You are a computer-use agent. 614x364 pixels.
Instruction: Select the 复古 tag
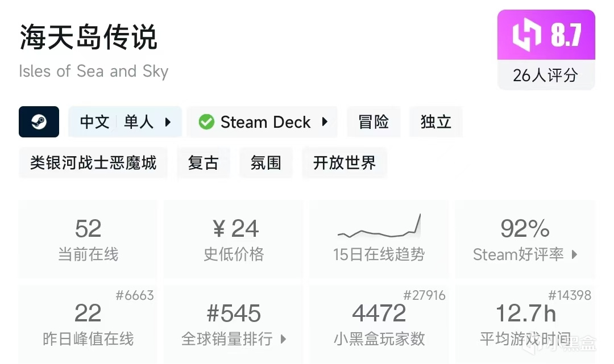tap(203, 163)
